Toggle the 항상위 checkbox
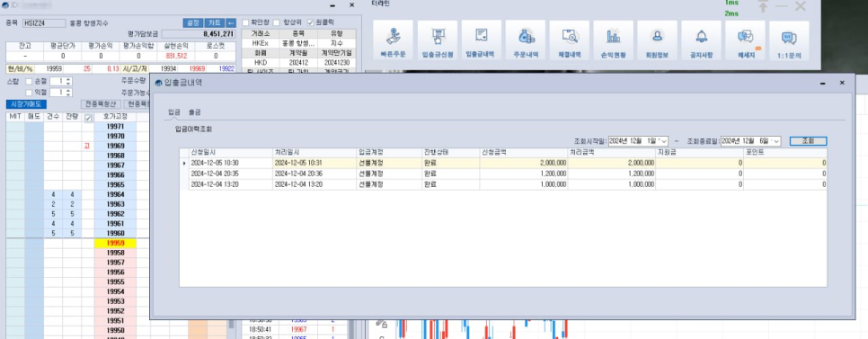 (x=276, y=22)
